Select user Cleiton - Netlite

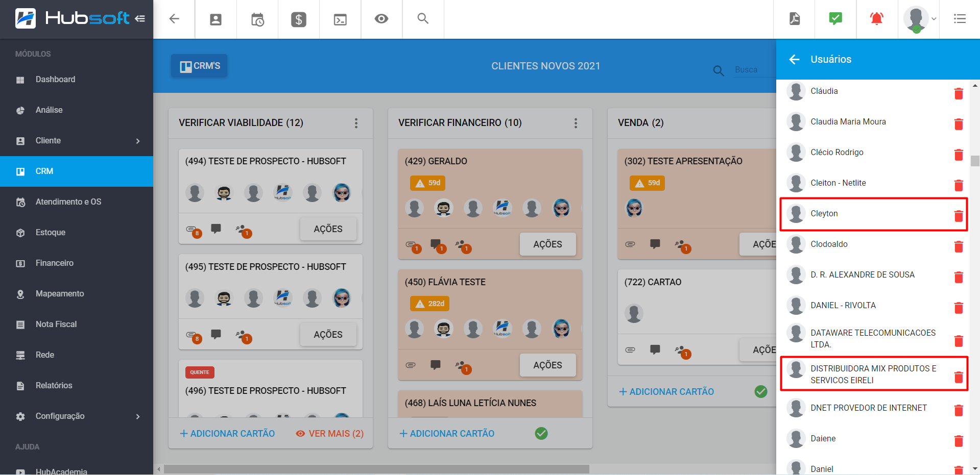[838, 183]
